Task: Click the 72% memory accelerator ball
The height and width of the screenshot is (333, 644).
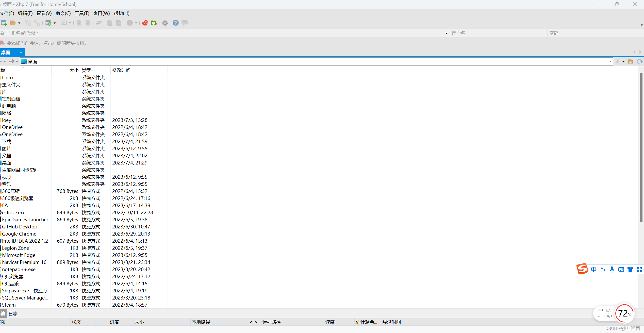Action: tap(625, 313)
